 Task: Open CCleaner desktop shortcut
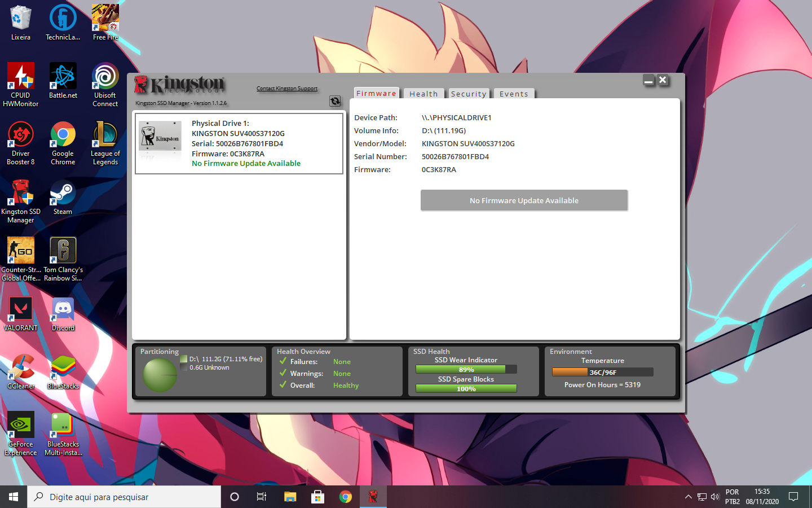tap(21, 371)
